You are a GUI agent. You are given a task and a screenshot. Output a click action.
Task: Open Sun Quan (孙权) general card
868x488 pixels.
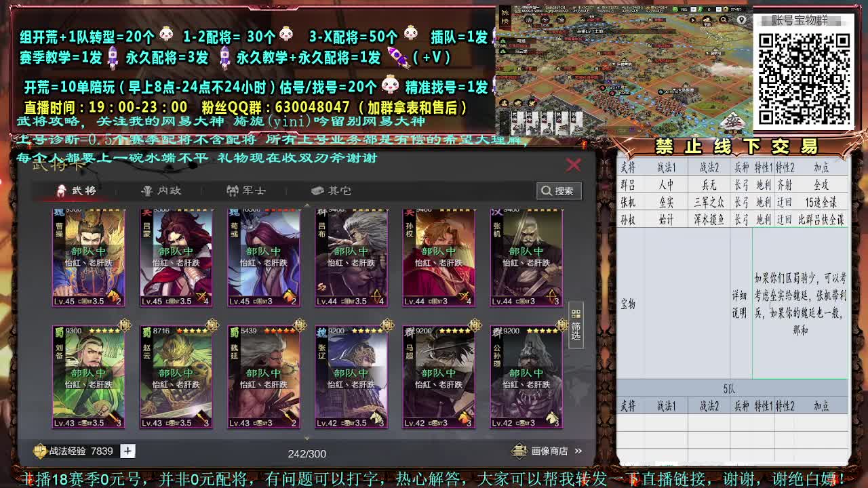(439, 258)
